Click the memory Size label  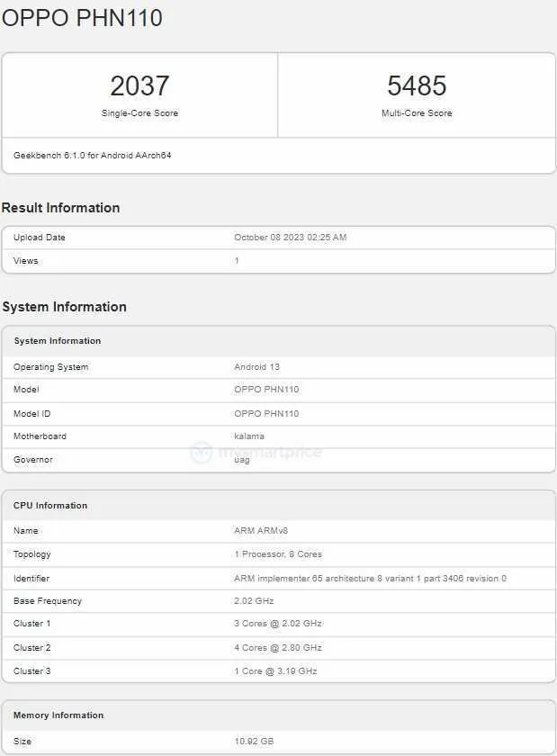22,741
